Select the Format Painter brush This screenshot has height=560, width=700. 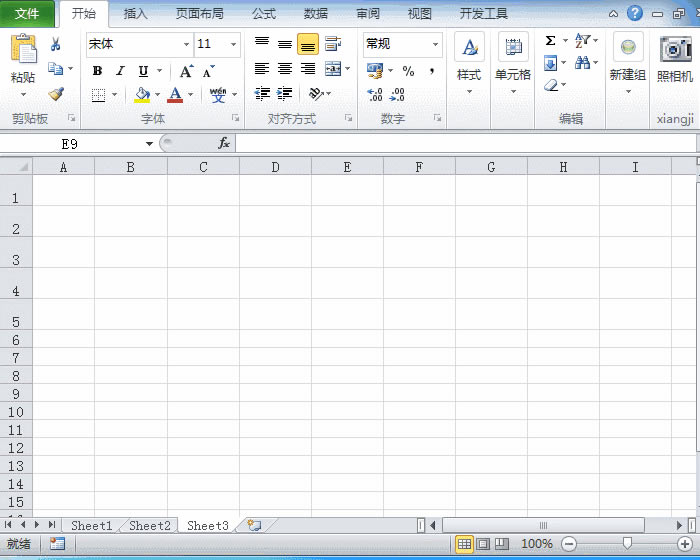(x=55, y=94)
